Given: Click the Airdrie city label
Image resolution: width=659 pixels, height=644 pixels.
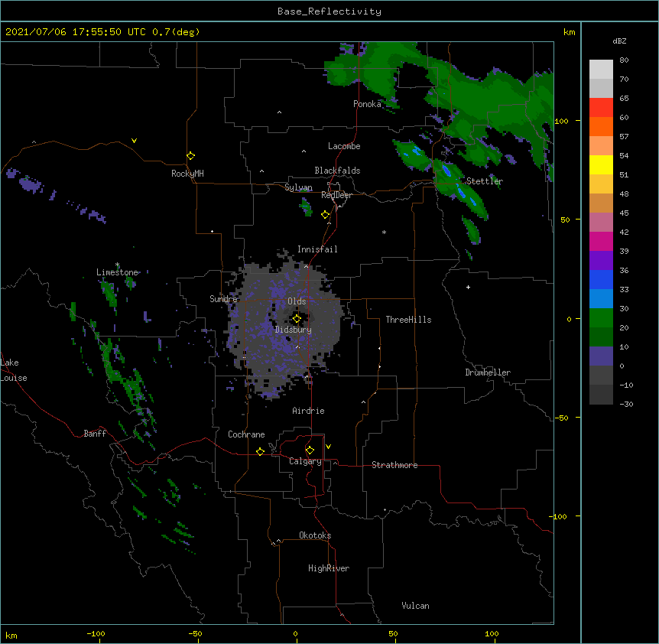Looking at the screenshot, I should pos(309,411).
